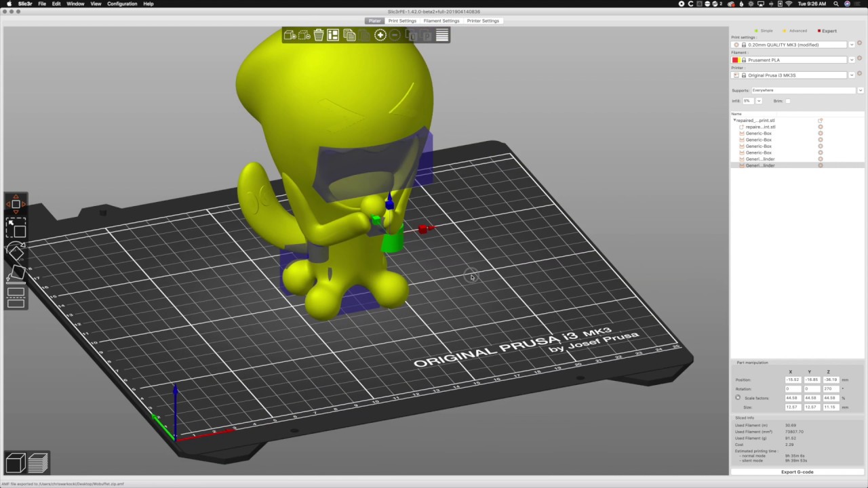Open the Apple menu
The width and height of the screenshot is (868, 488).
9,4
